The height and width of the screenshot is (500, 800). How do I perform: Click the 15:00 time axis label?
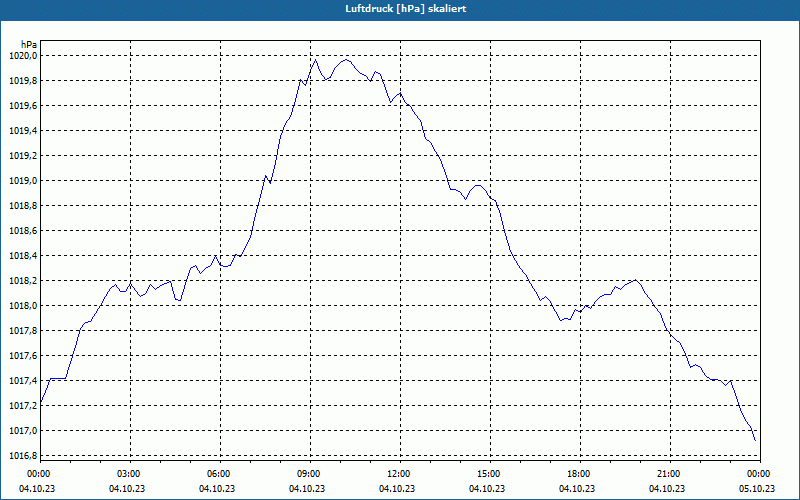click(490, 474)
